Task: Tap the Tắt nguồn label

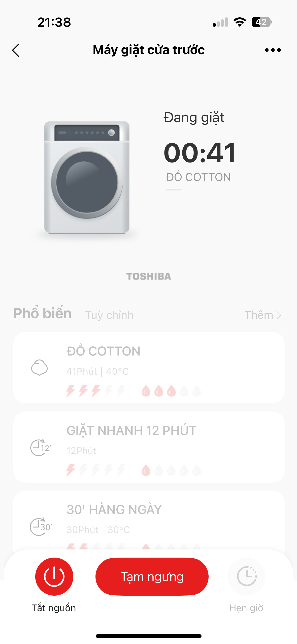Action: point(54,608)
